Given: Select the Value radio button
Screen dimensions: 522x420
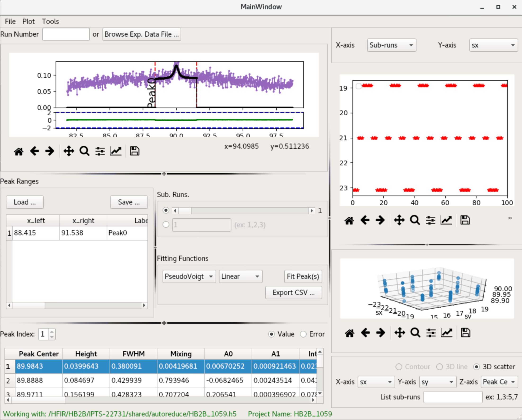Looking at the screenshot, I should (x=272, y=334).
